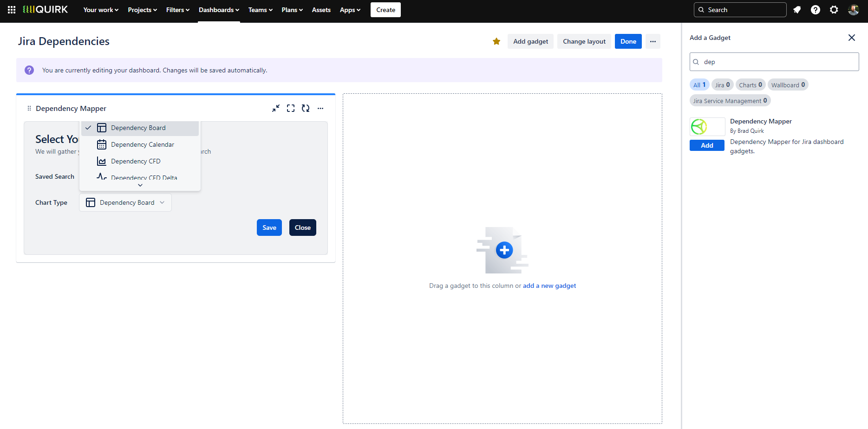Grab the Dependency Mapper drag handle

29,108
